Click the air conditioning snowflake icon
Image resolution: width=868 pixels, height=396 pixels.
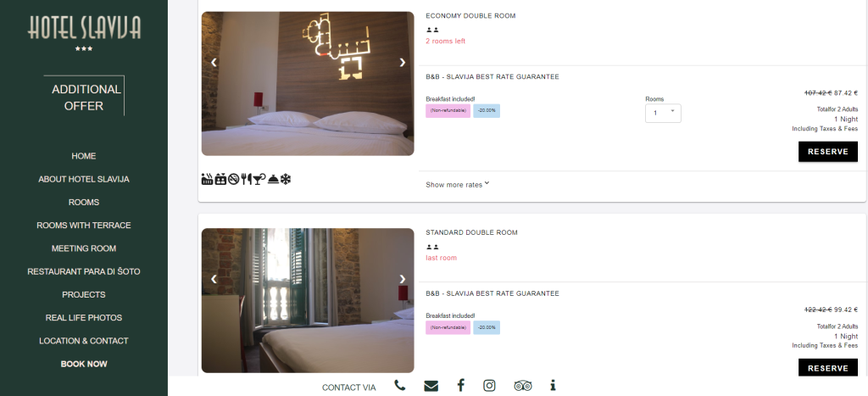click(285, 179)
